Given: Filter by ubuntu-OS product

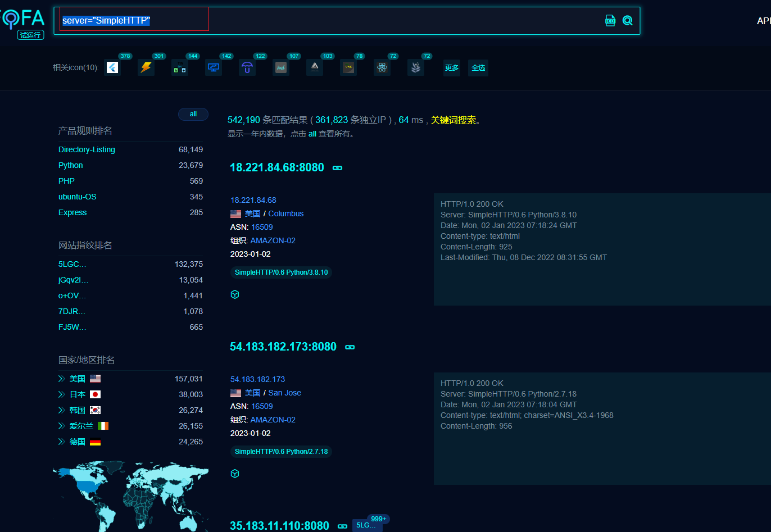Looking at the screenshot, I should click(x=78, y=197).
